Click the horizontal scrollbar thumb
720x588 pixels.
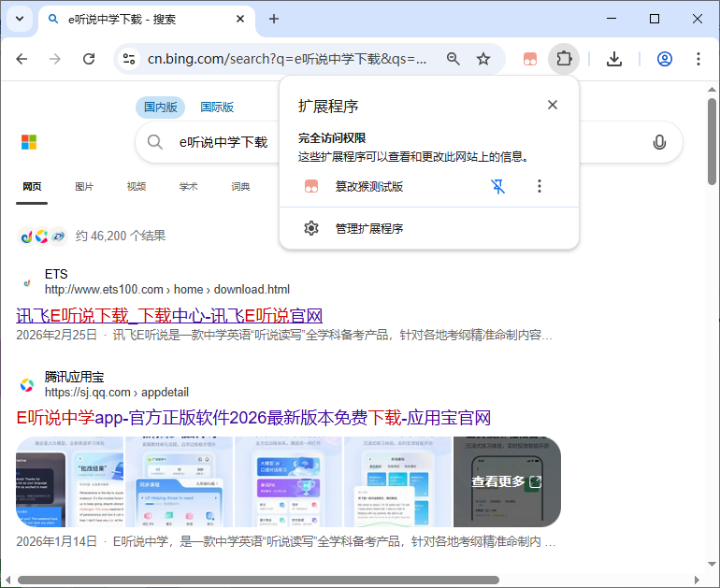258,580
